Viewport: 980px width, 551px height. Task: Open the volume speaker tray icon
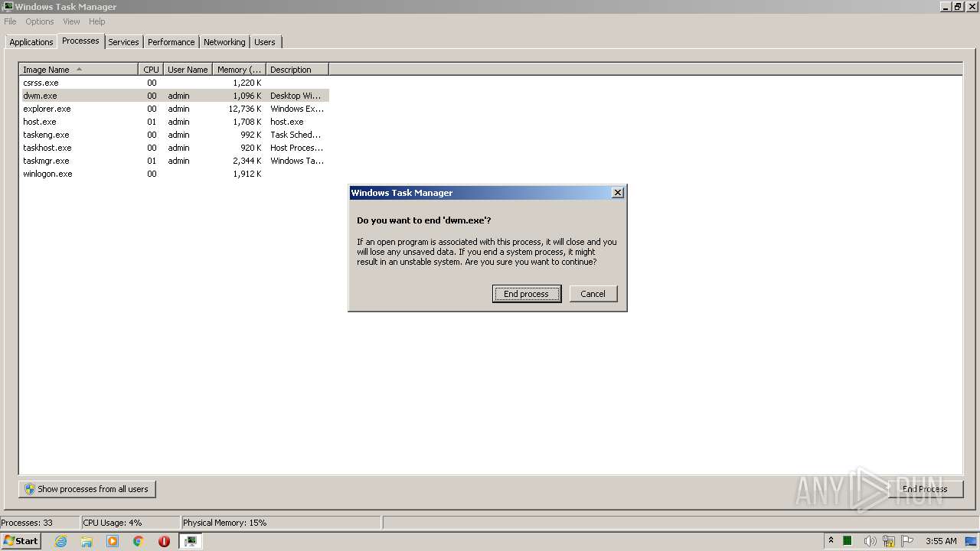(x=869, y=541)
